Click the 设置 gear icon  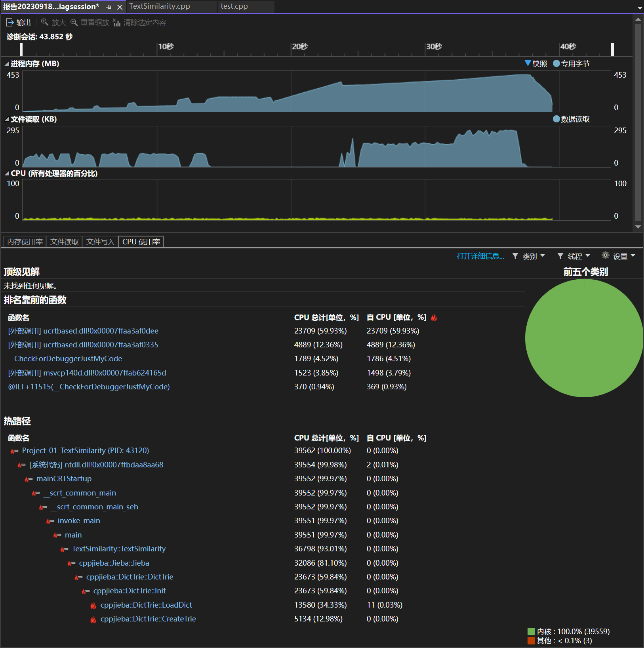coord(605,255)
